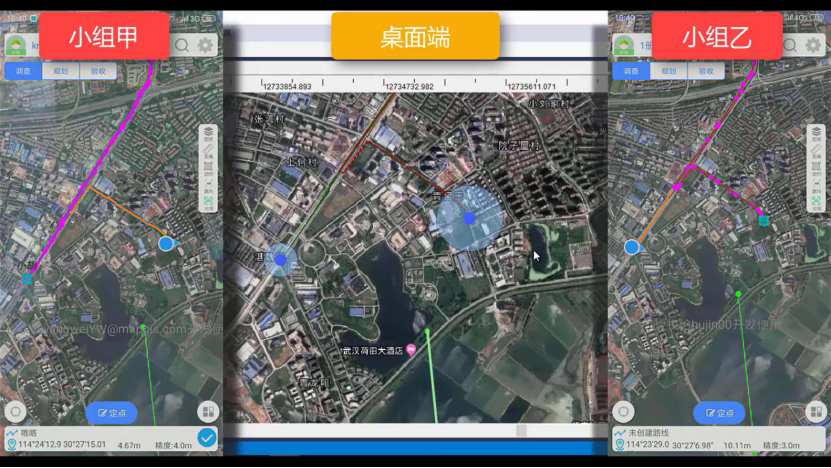Viewport: 831px width, 468px height.
Task: Click the teal endpoint marker in 小组乙 map
Action: 763,220
